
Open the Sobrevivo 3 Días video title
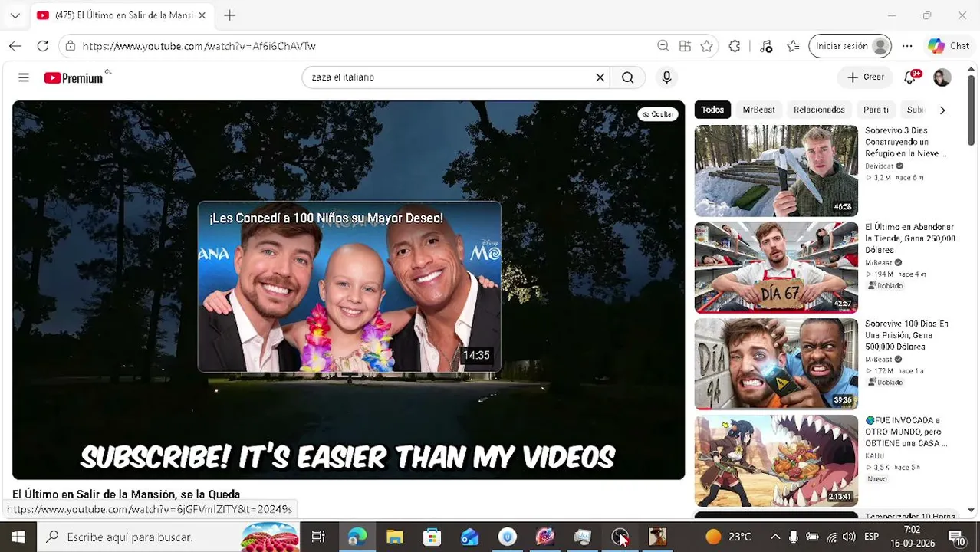[x=905, y=142]
